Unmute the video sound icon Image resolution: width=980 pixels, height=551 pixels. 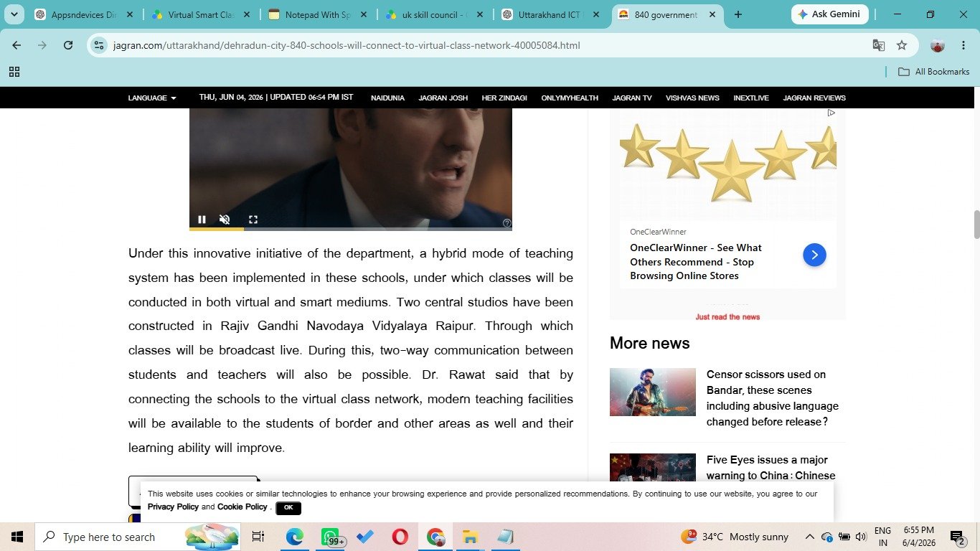coord(225,220)
